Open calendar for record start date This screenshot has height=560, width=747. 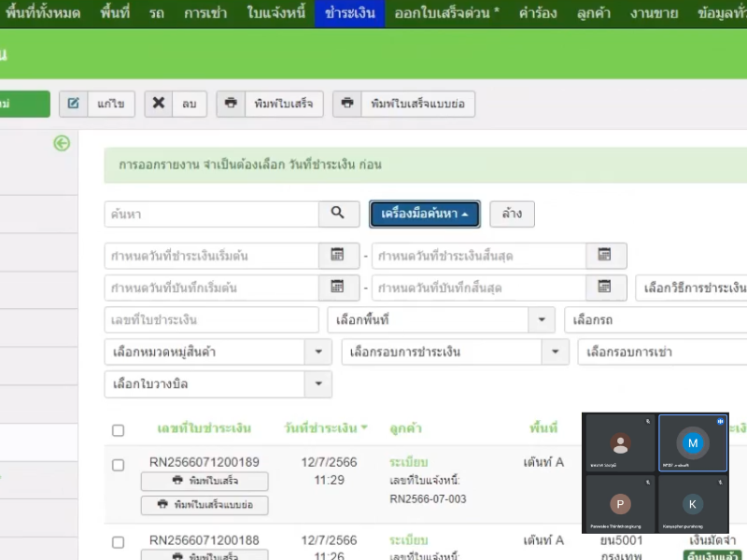[x=338, y=287]
